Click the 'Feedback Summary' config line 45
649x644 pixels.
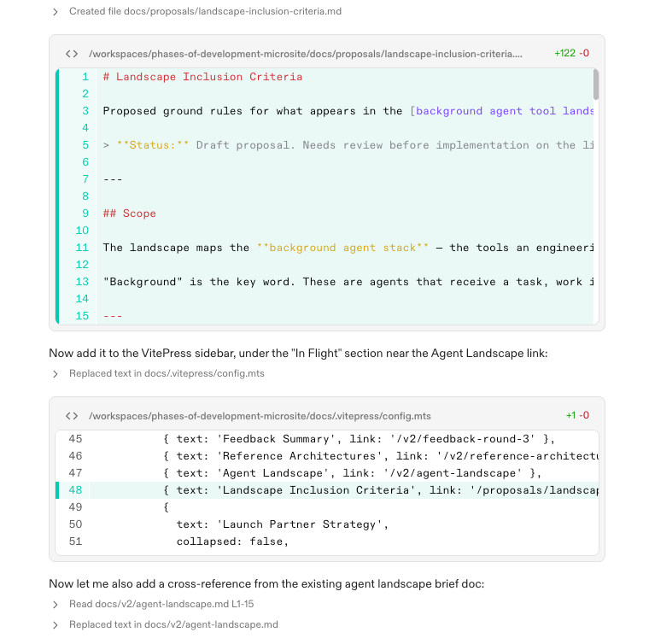coord(359,439)
